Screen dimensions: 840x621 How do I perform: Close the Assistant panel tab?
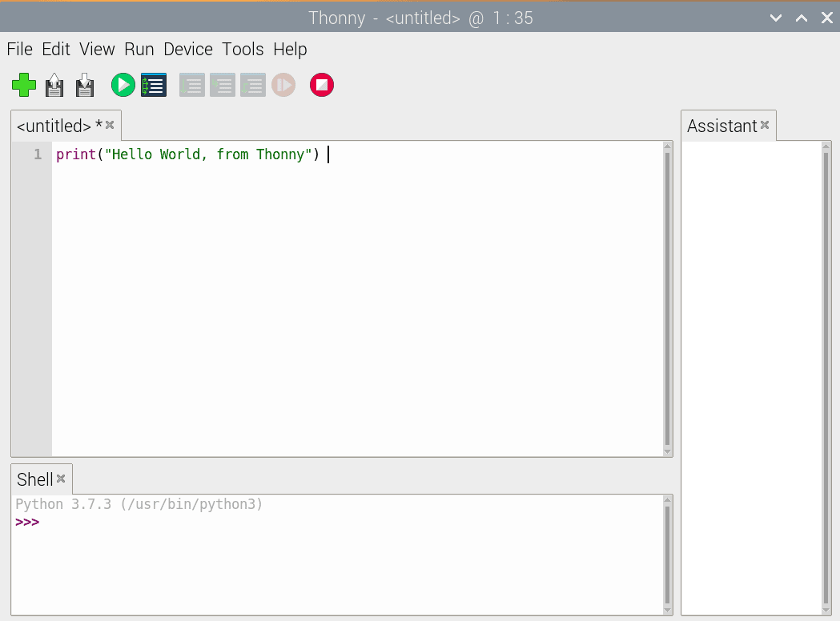click(765, 125)
